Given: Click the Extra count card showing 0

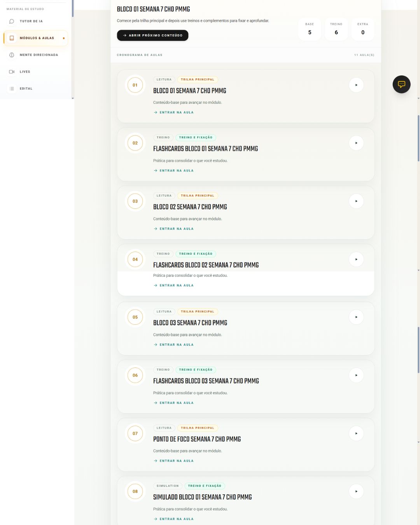Looking at the screenshot, I should tap(363, 29).
